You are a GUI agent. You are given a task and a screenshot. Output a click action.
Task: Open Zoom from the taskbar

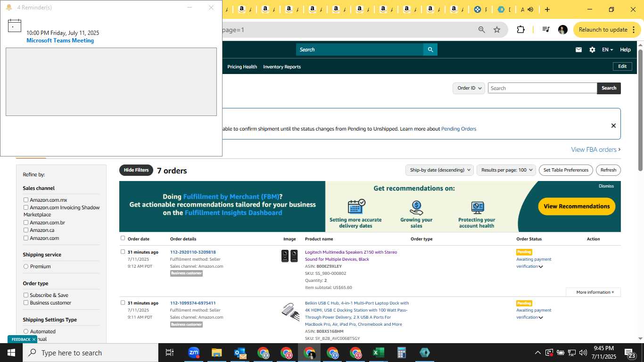coord(193,353)
